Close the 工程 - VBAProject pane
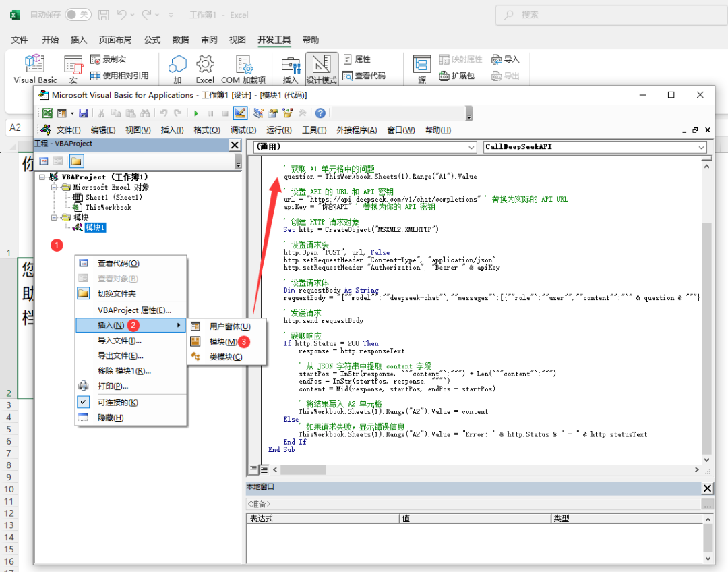The height and width of the screenshot is (572, 728). (x=235, y=145)
